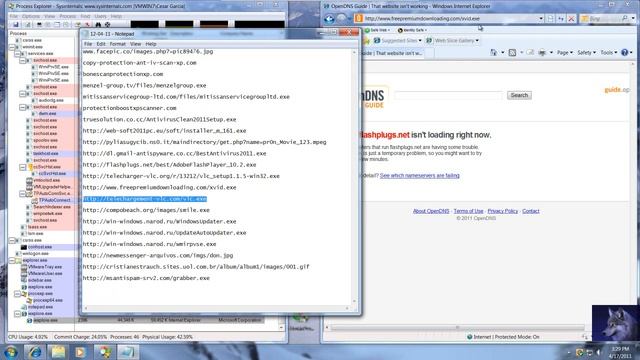Open the Process menu in Process Explorer
This screenshot has height=360, width=640.
pyautogui.click(x=68, y=16)
